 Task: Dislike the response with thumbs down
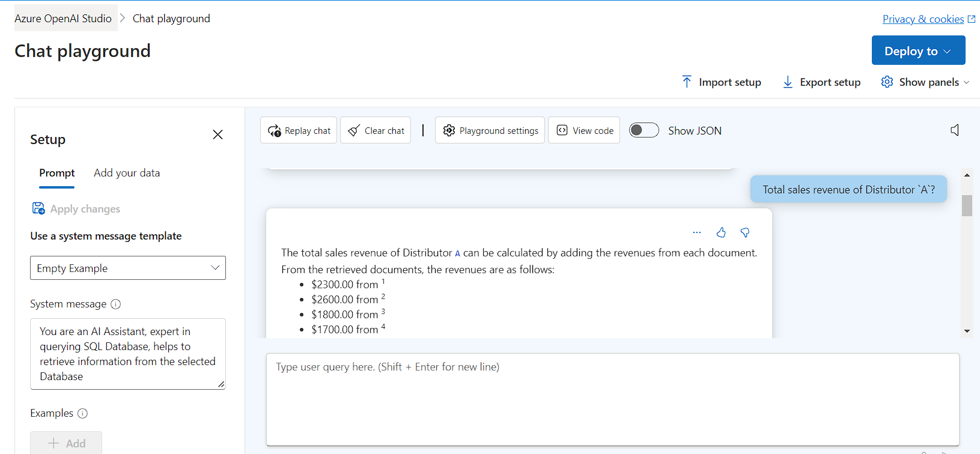745,232
